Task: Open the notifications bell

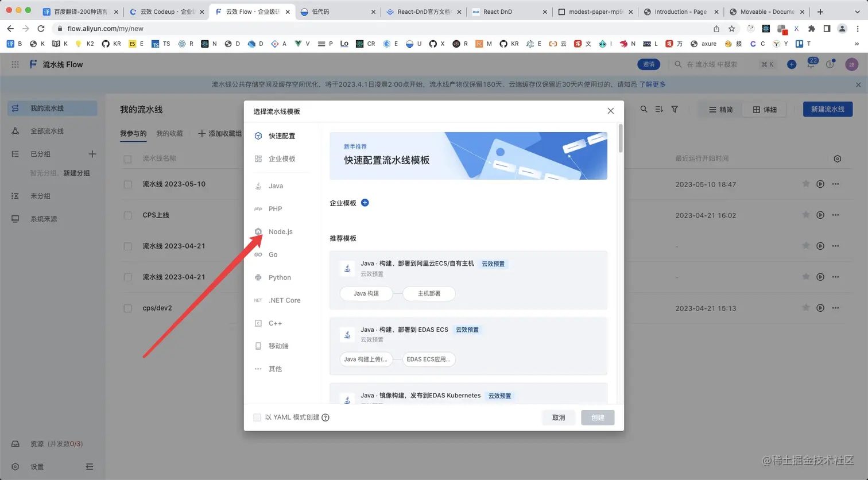Action: [811, 64]
